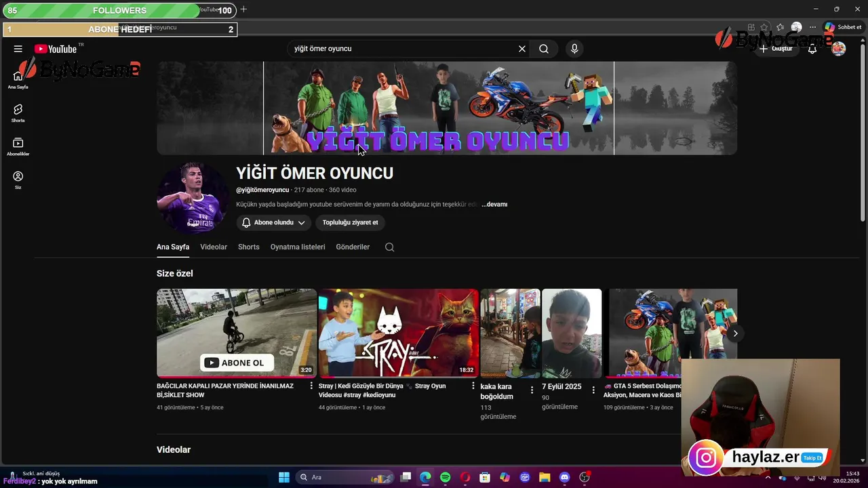Play the 7 Eylül 2025 short thumbnail
The height and width of the screenshot is (488, 868).
pyautogui.click(x=572, y=333)
